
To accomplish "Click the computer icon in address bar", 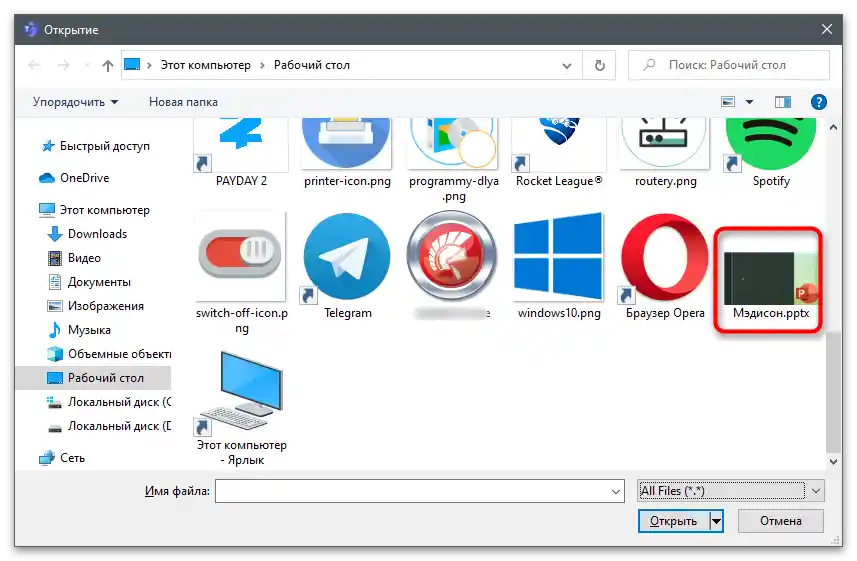I will [132, 65].
